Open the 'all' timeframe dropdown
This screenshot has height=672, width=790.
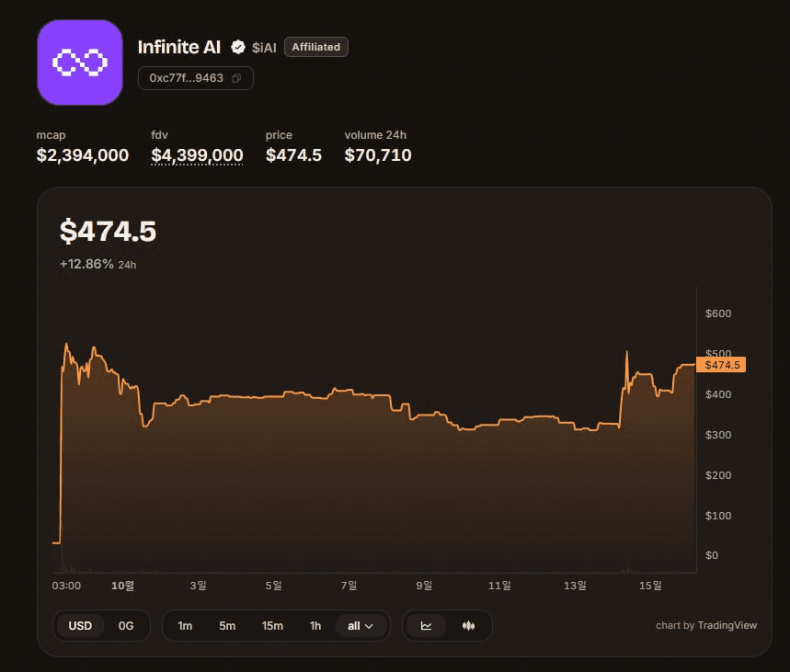[361, 626]
